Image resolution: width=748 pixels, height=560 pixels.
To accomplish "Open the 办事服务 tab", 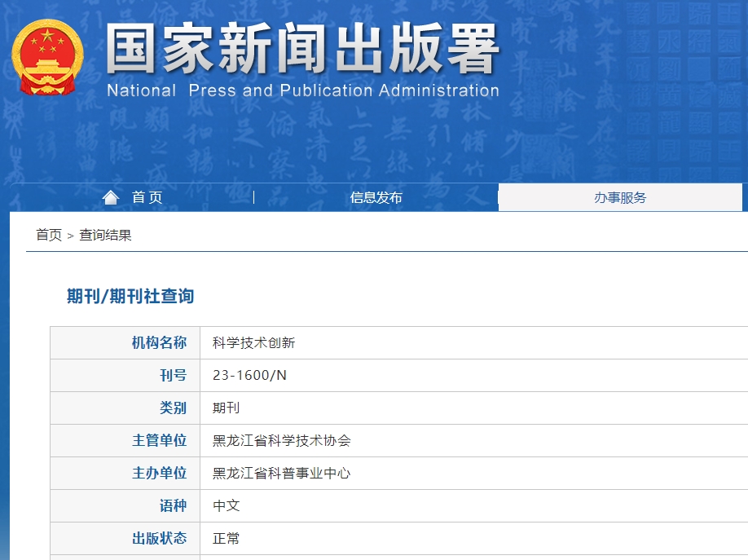I will pyautogui.click(x=620, y=197).
